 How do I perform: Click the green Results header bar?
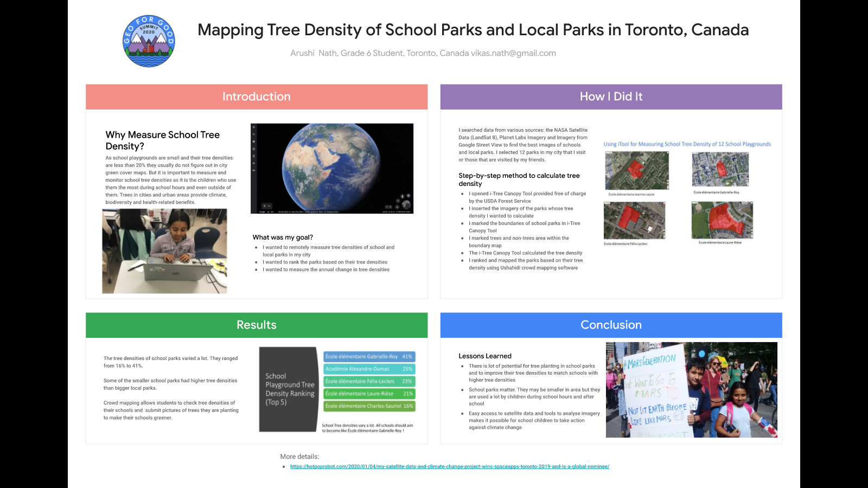257,325
